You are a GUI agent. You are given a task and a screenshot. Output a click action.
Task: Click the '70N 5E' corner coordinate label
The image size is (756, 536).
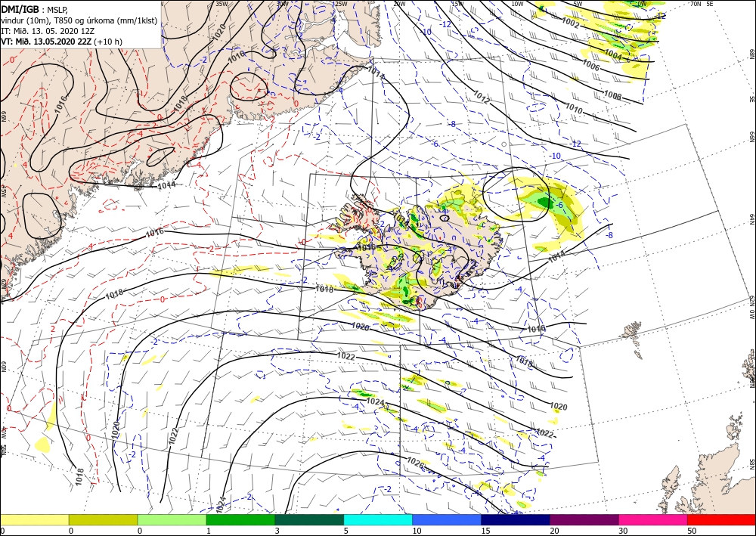(702, 3)
